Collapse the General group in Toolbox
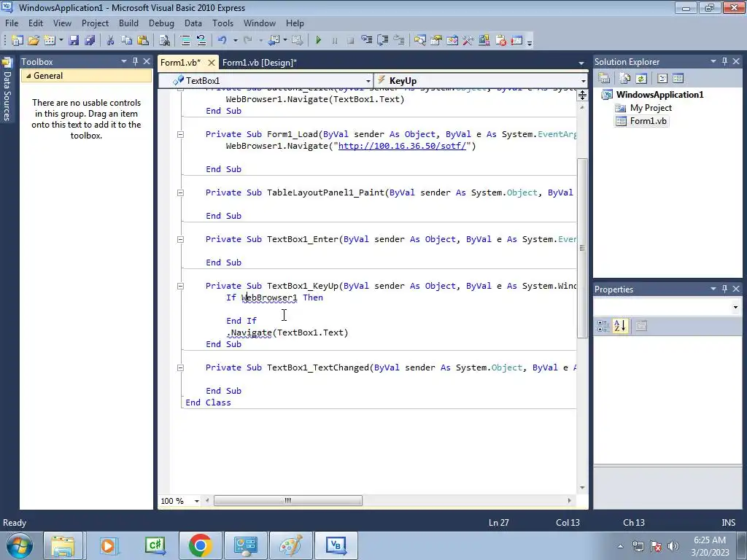 coord(28,76)
